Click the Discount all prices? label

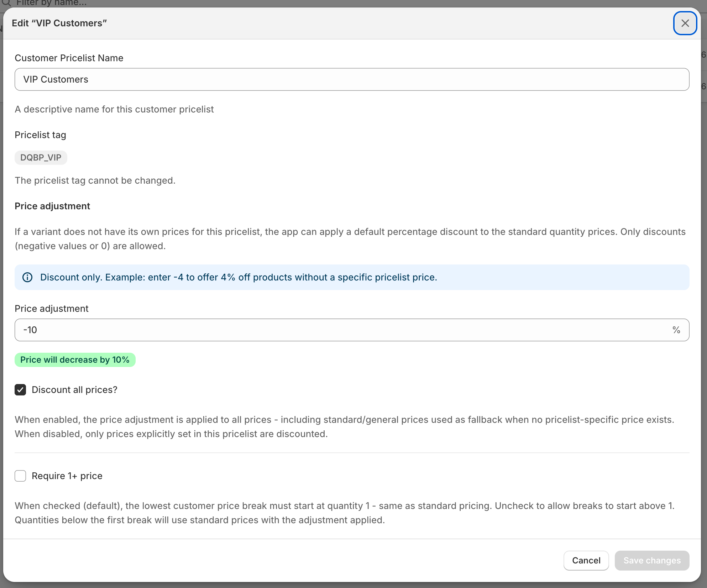(74, 390)
